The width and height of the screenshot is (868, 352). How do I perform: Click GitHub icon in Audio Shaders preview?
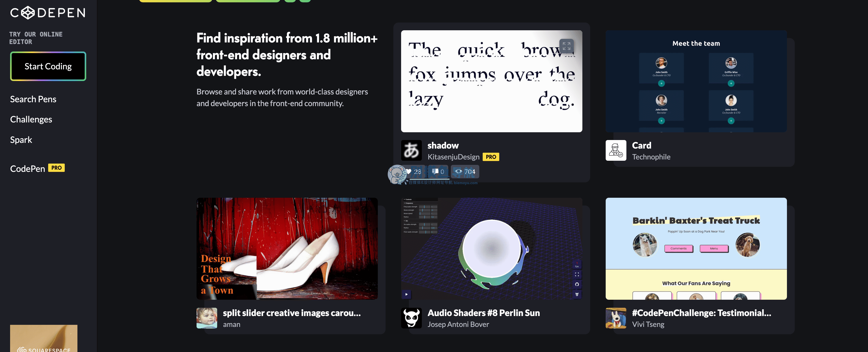click(576, 284)
